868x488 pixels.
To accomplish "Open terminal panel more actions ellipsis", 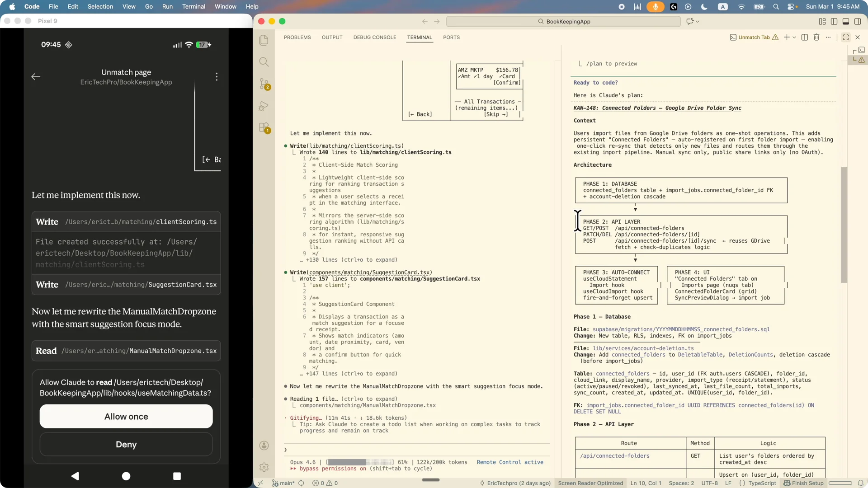I will coord(828,38).
